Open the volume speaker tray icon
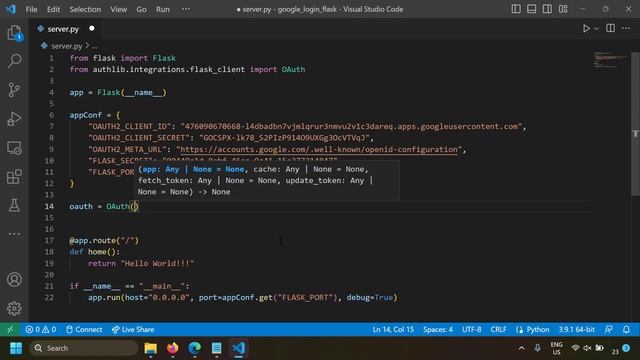 pyautogui.click(x=587, y=348)
